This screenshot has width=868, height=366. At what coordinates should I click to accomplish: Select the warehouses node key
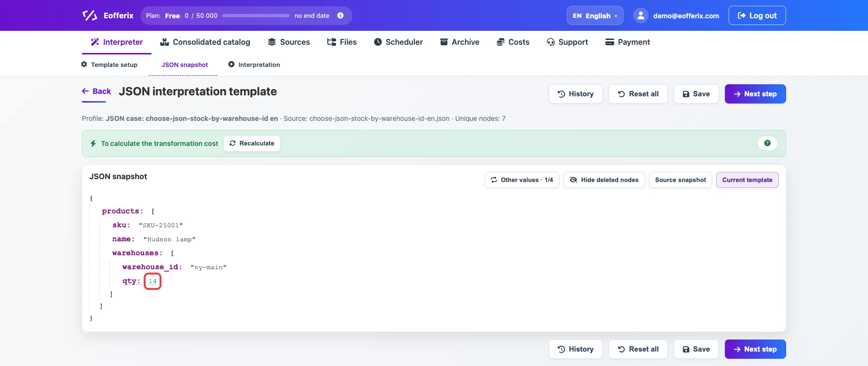click(x=137, y=253)
